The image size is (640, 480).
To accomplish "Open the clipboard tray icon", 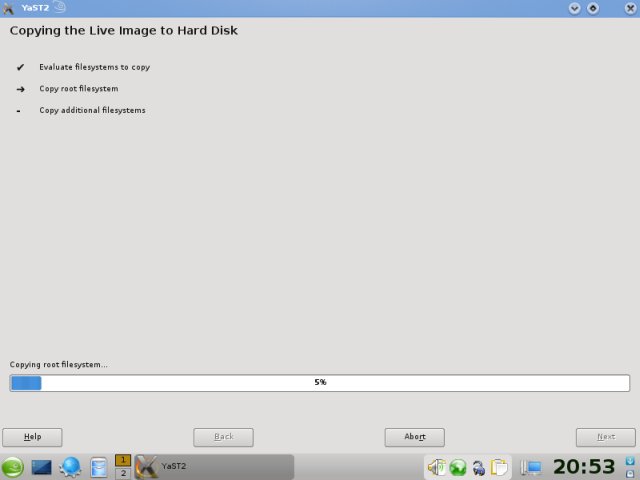I will coord(499,467).
